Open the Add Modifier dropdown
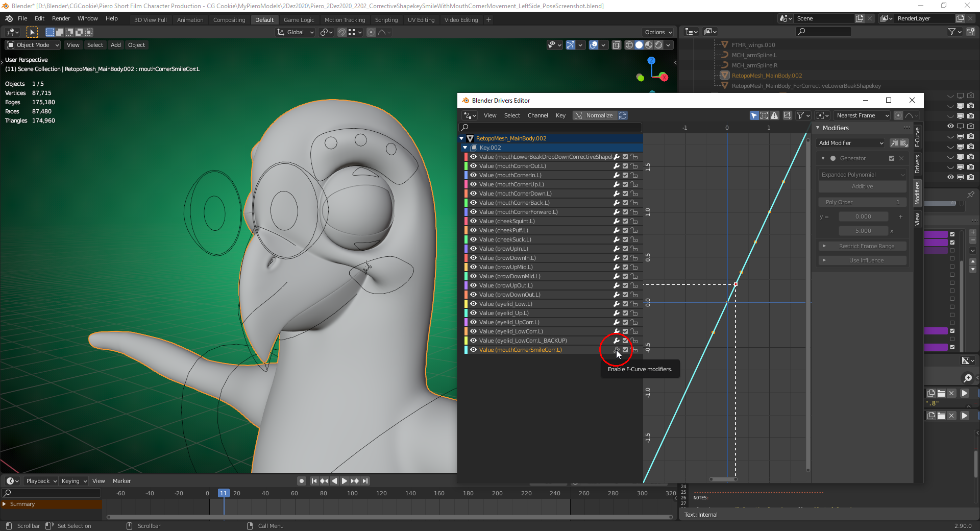This screenshot has height=531, width=980. [851, 143]
